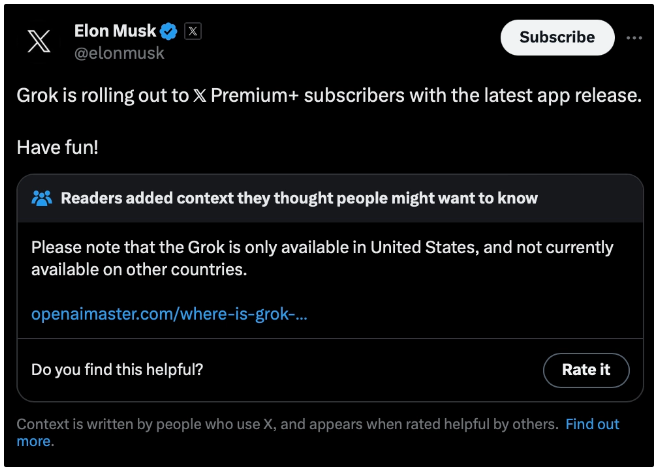Open Elon Musk display name profile
Screen dimensions: 656x469
coord(115,32)
